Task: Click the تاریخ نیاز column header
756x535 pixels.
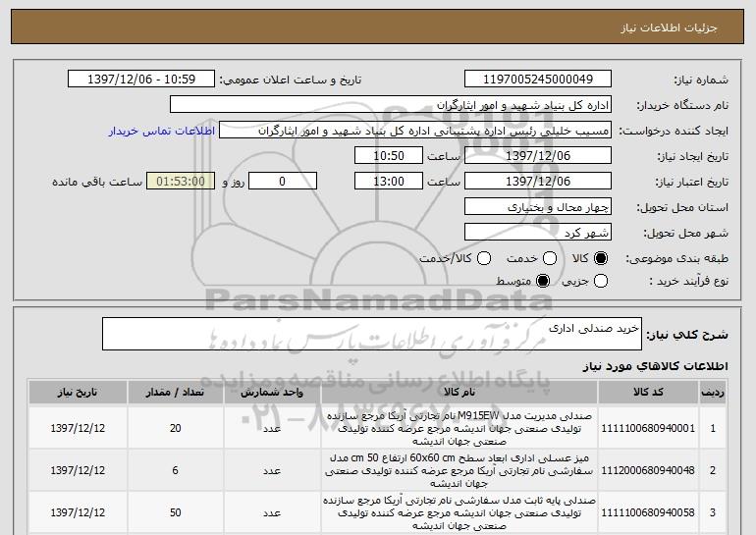Action: tap(78, 393)
